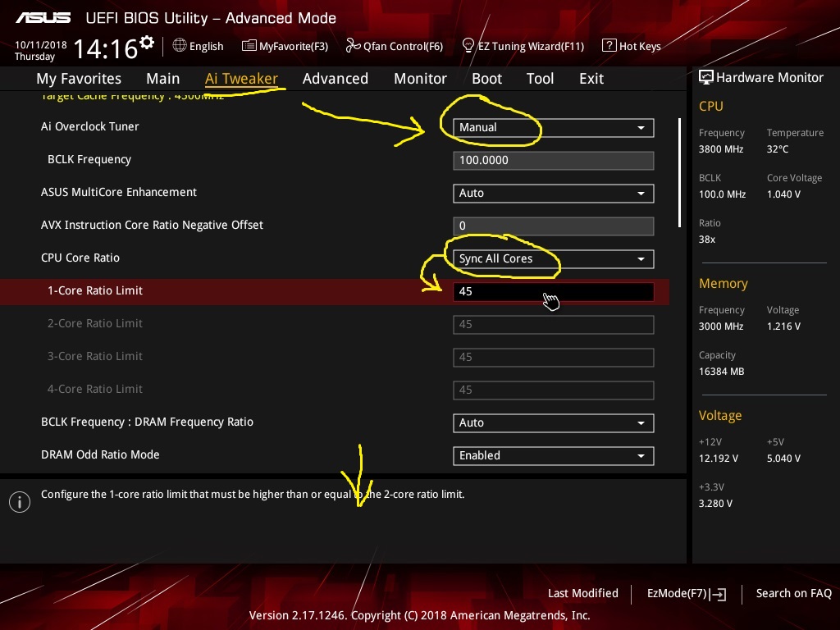The width and height of the screenshot is (840, 630).
Task: Click the EzMode exit arrow icon
Action: point(718,594)
